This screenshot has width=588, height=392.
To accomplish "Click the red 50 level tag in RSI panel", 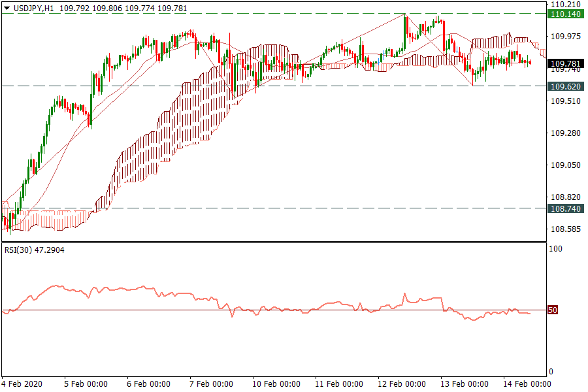I will click(x=552, y=310).
